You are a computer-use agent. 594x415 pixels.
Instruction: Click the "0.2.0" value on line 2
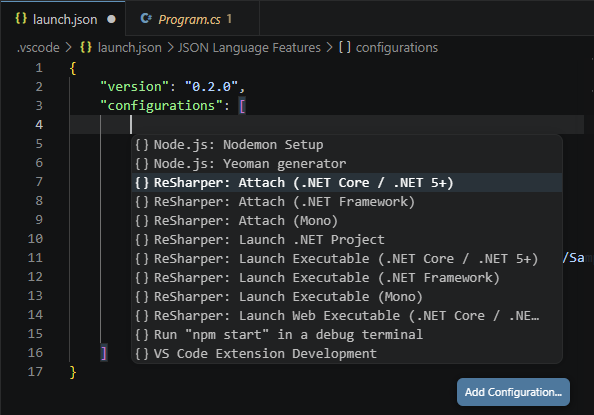click(x=211, y=87)
